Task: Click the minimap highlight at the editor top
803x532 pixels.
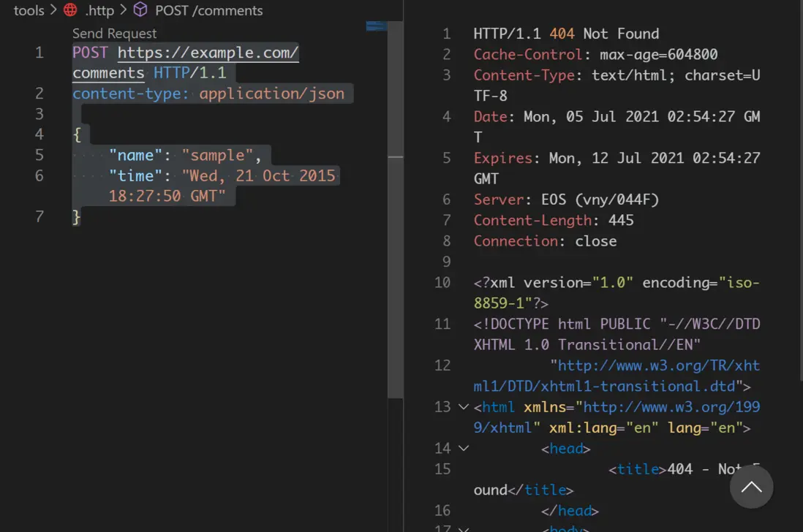Action: click(x=377, y=26)
